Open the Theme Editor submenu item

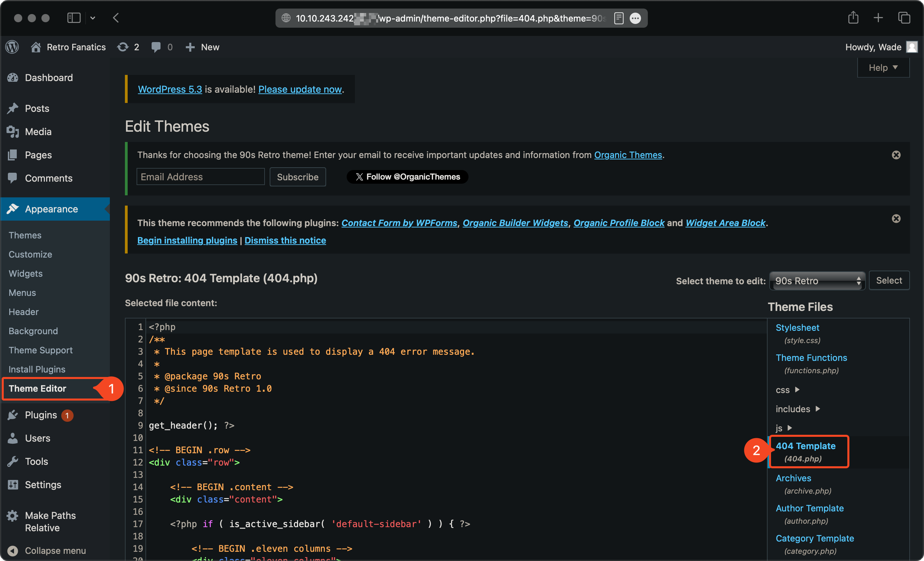[37, 388]
